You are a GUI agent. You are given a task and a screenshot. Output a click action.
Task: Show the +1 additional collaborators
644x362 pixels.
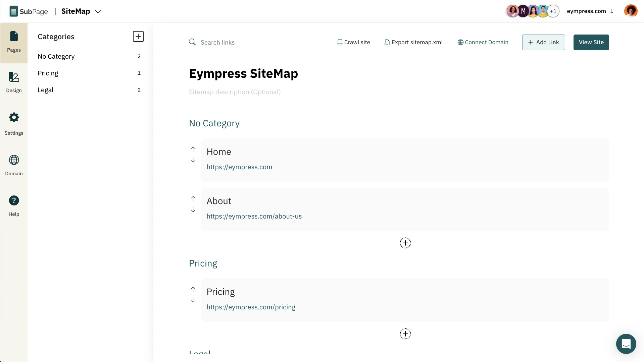[x=553, y=11]
